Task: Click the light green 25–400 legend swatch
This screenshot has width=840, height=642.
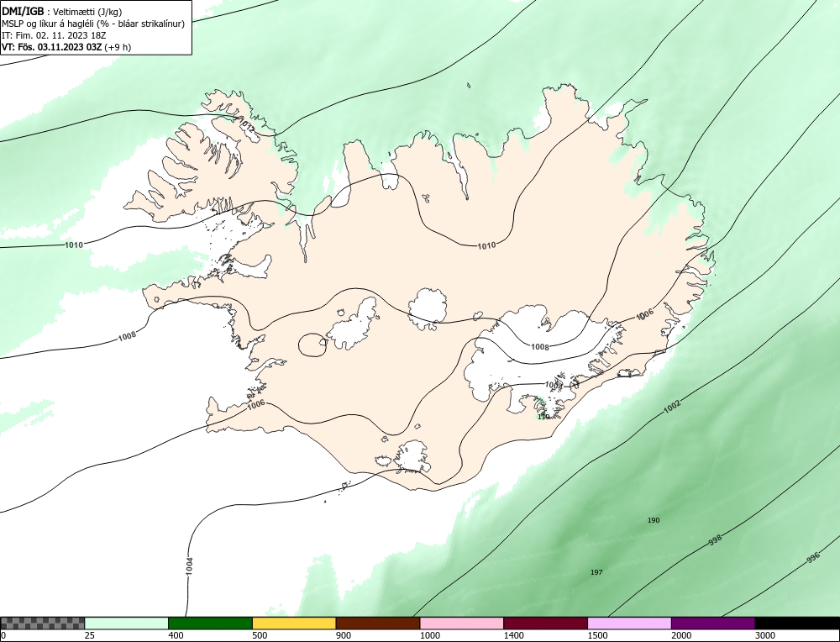Action: click(127, 624)
